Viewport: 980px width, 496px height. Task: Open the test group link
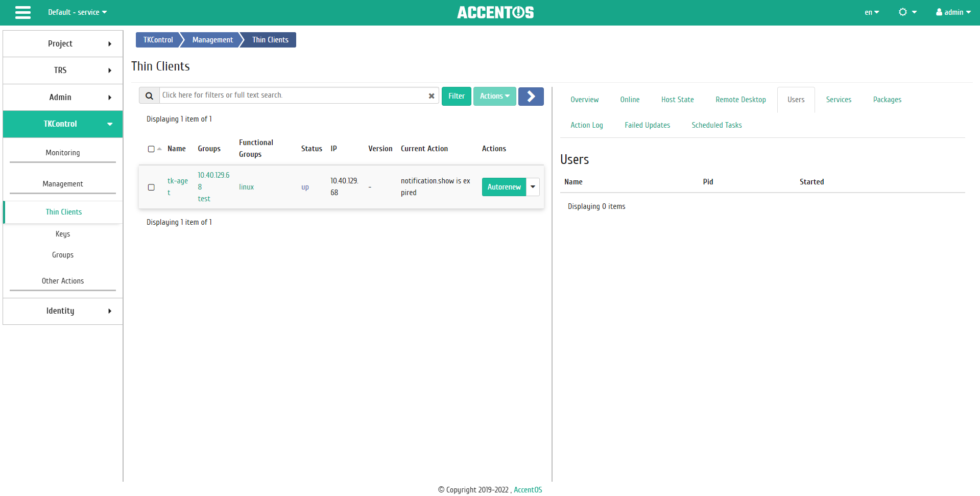point(204,199)
